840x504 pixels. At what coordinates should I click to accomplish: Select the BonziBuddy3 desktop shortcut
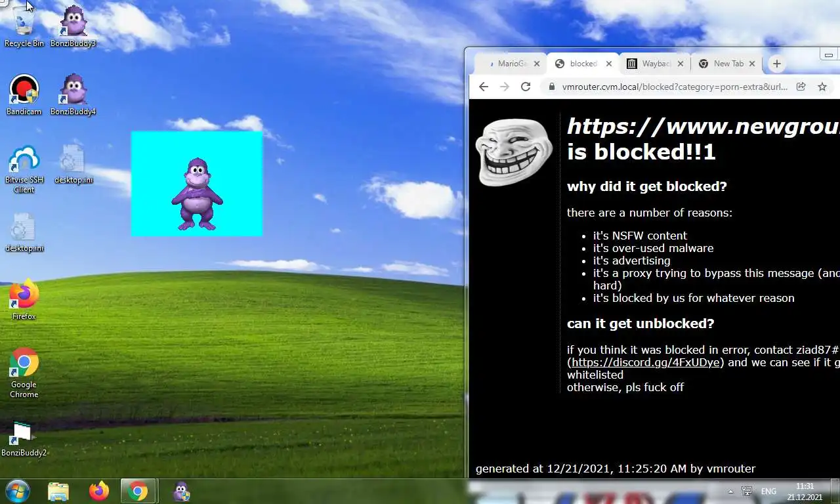click(73, 26)
